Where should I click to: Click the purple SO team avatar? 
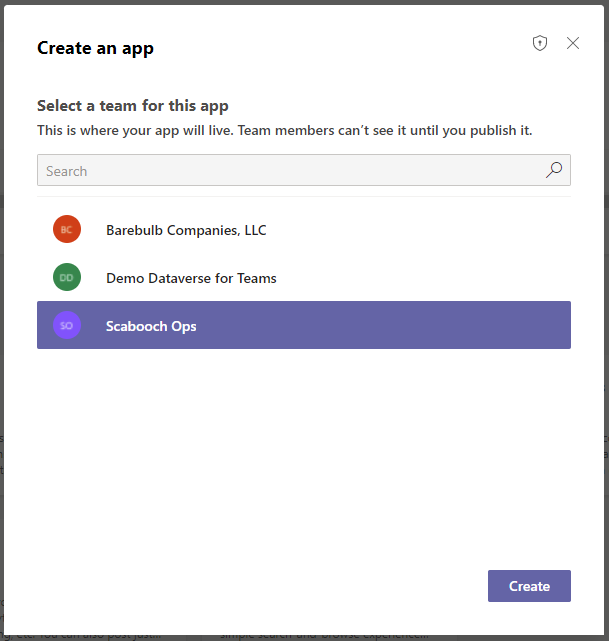[x=67, y=326]
